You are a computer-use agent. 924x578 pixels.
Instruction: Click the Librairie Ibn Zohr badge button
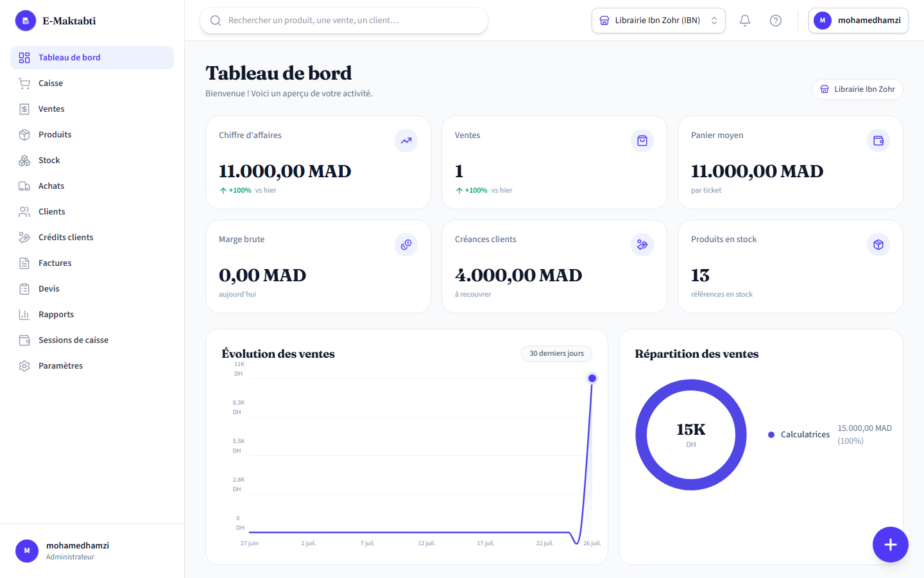857,89
